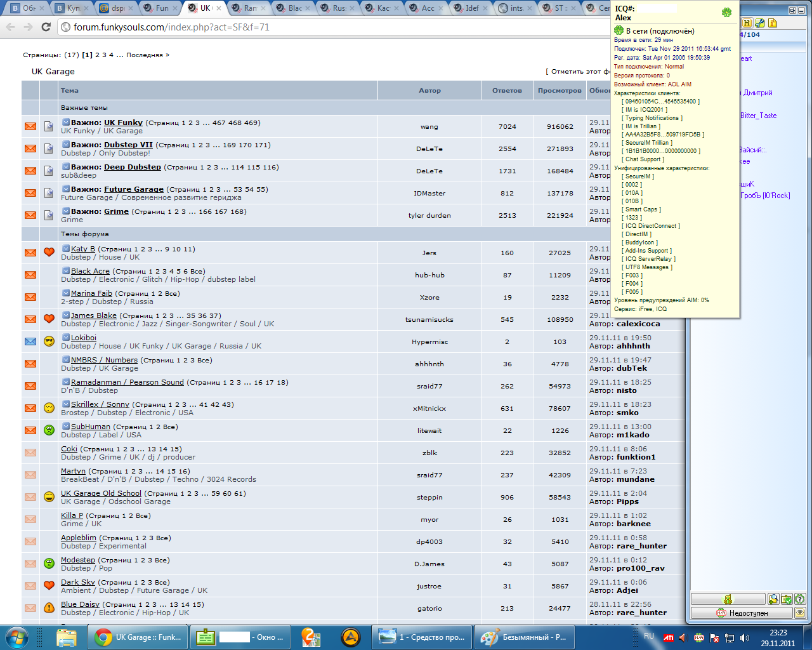Click the yellow smiley on Skrillex / Sonny row
Screen dimensions: 812x650
(49, 408)
